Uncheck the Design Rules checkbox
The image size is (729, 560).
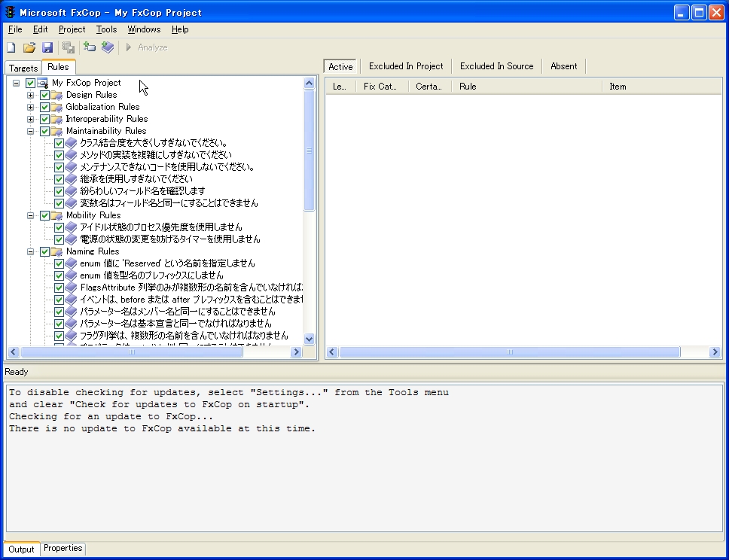pyautogui.click(x=44, y=95)
